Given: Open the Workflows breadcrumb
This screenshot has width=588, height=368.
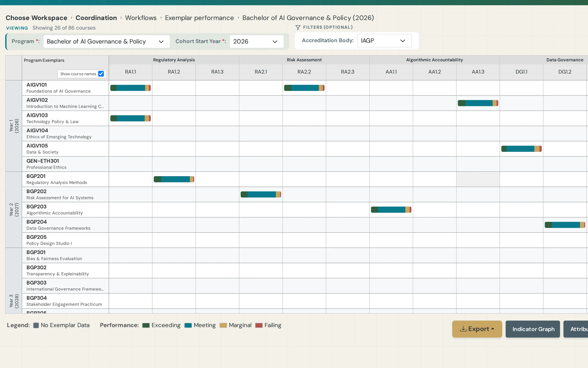Looking at the screenshot, I should tap(141, 18).
